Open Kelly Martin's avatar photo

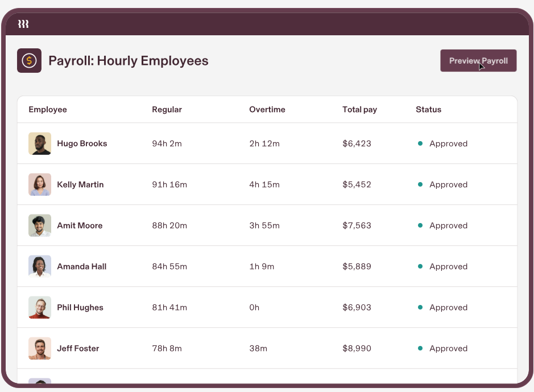40,184
